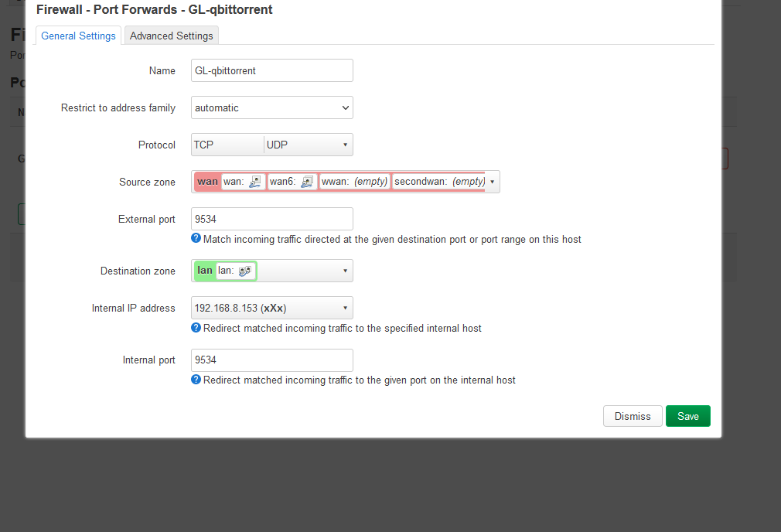Screen dimensions: 781x532
Task: Expand the Destination zone dropdown
Action: (345, 271)
